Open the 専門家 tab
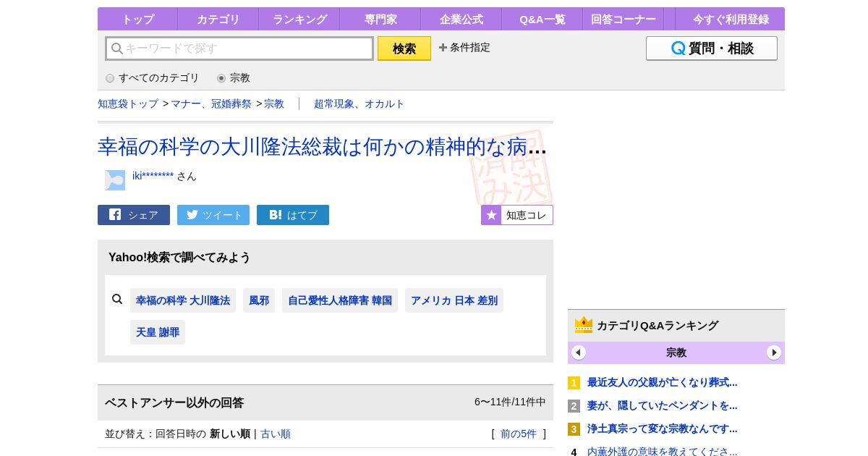 point(380,20)
